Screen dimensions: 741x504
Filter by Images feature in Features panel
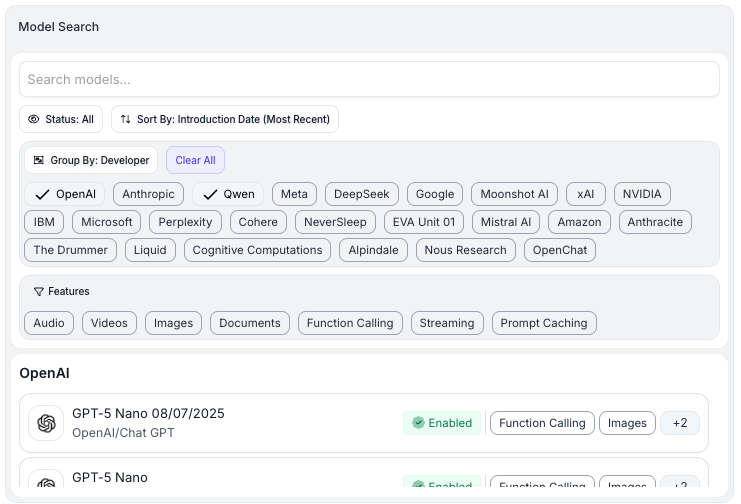[x=173, y=323]
